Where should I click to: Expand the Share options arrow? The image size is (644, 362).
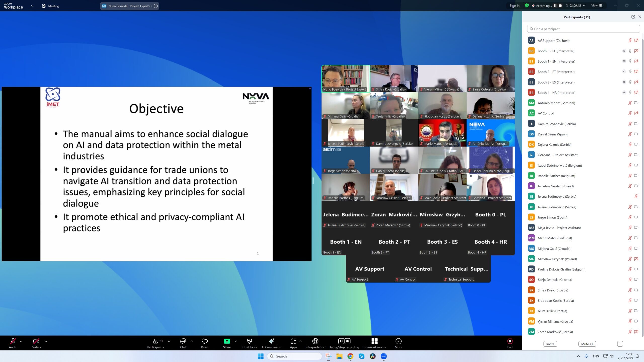(x=236, y=341)
